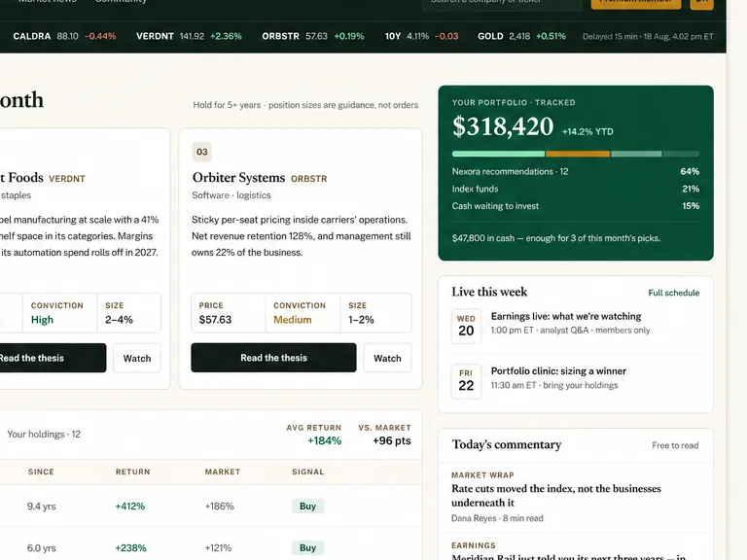Click the $47,800 in cash note
The width and height of the screenshot is (747, 560).
pyautogui.click(x=556, y=238)
